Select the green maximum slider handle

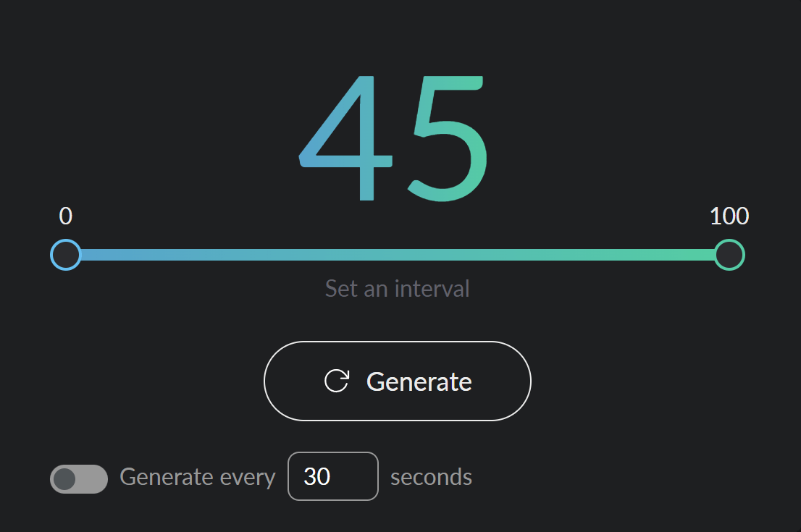(x=729, y=255)
